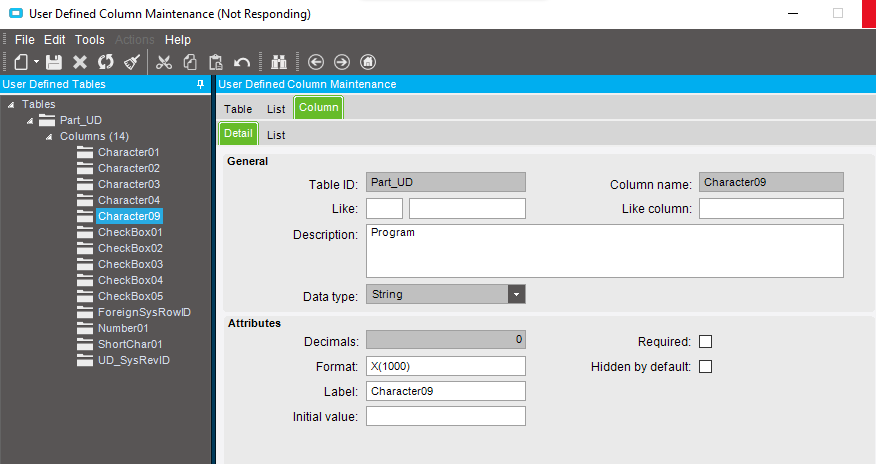Tick the Hidden by default checkbox

[705, 367]
